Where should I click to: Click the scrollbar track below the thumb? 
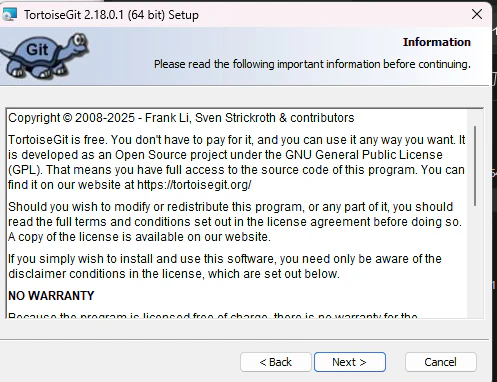(475, 262)
